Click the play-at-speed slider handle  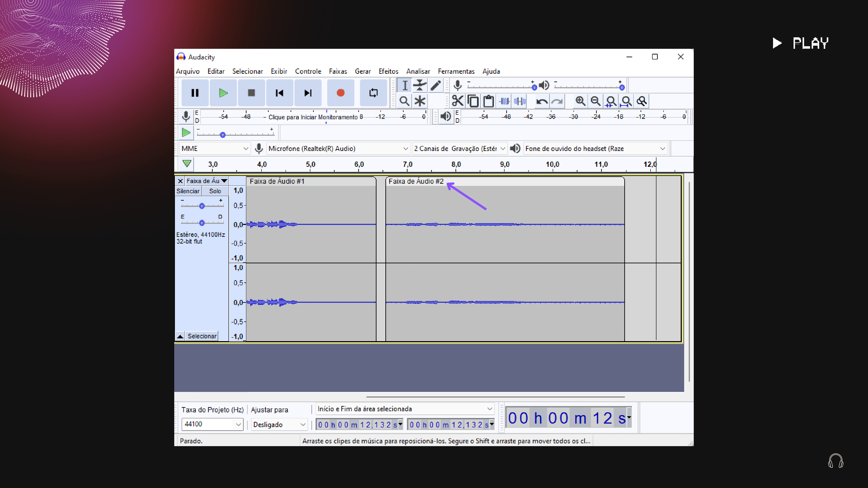[x=222, y=135]
